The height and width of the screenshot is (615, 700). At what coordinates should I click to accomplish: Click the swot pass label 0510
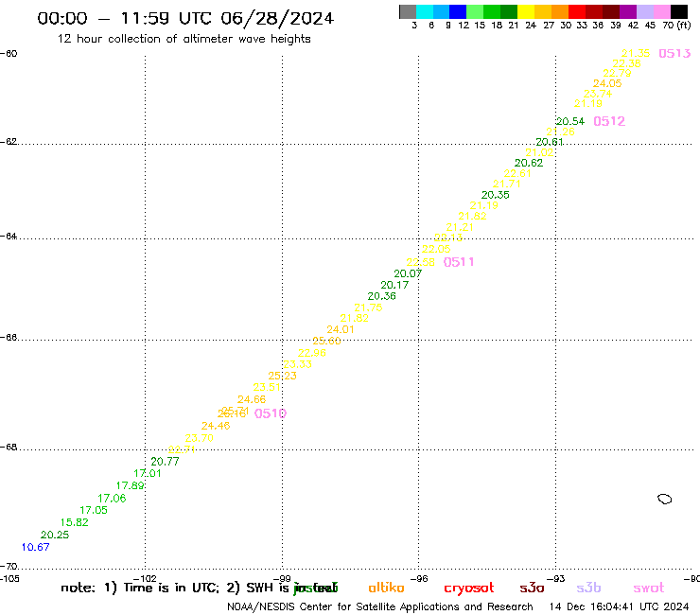[271, 413]
